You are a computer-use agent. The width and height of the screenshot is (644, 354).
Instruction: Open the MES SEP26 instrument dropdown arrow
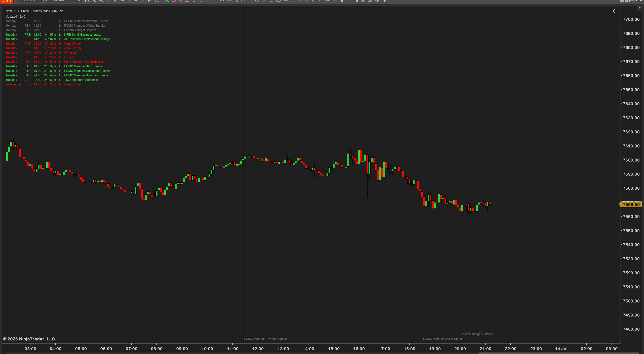(46, 1)
